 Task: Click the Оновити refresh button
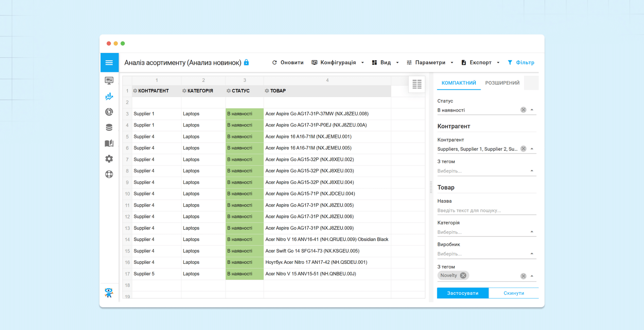point(288,62)
